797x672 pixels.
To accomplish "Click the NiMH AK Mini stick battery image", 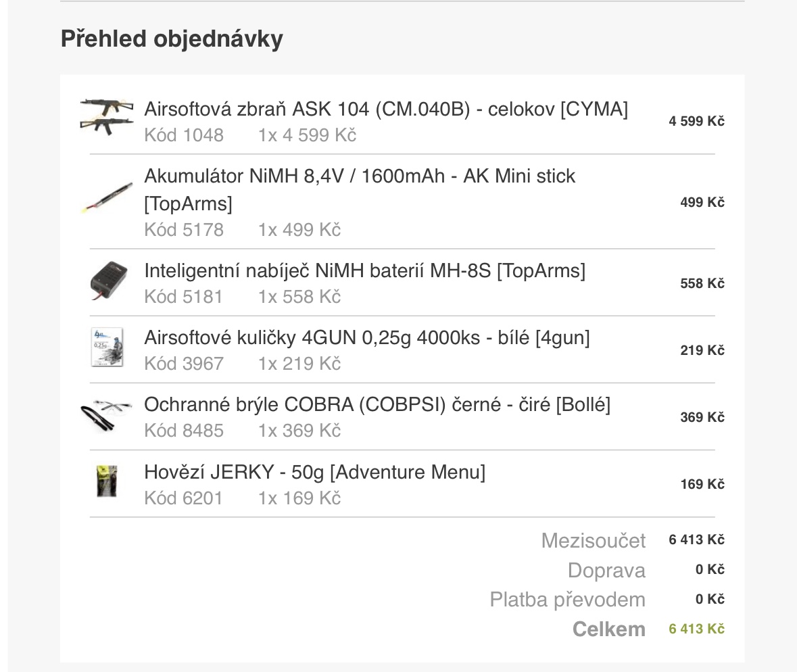I will tap(107, 197).
